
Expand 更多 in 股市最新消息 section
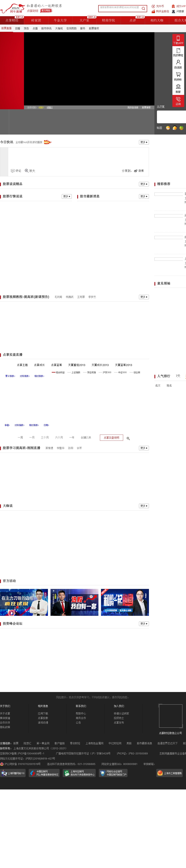(144, 196)
